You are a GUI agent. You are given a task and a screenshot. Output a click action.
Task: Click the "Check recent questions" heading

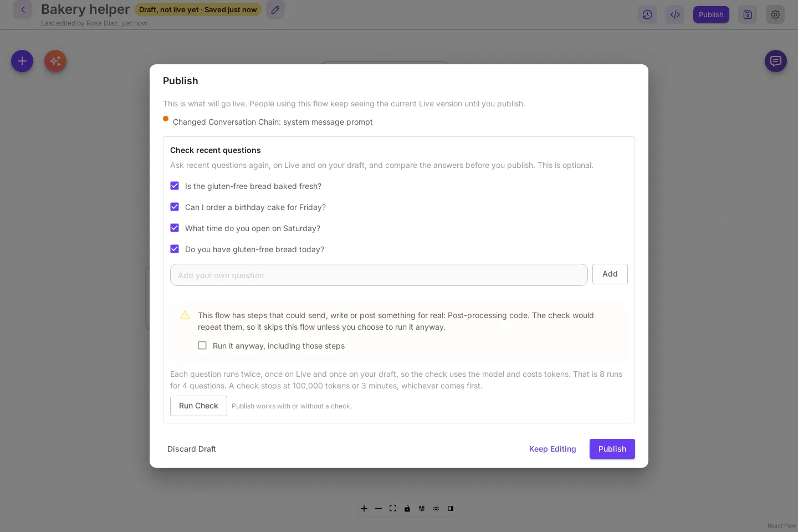coord(216,150)
